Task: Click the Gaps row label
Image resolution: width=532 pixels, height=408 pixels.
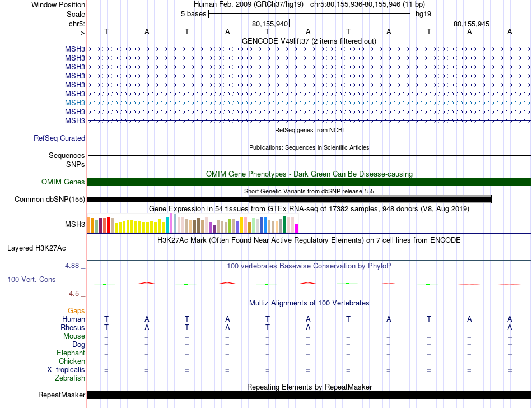Action: tap(76, 310)
